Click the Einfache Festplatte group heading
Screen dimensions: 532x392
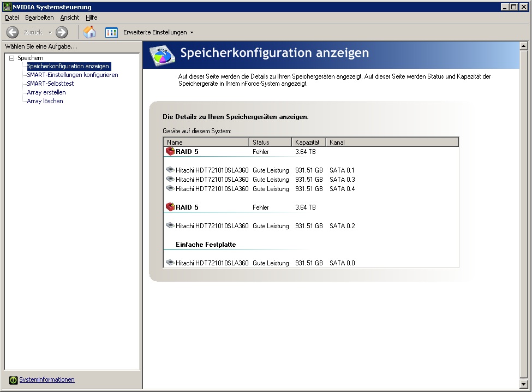click(206, 245)
